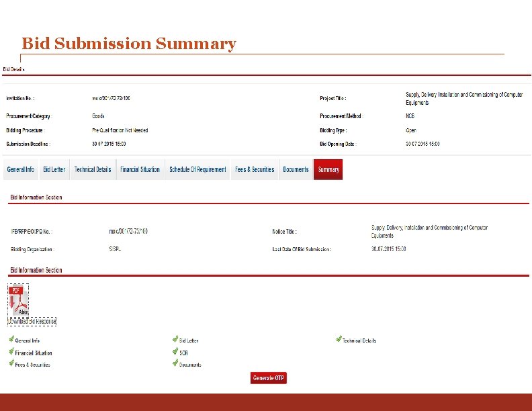Click the Financial Situation green checkmark
This screenshot has width=532, height=411.
[11, 352]
